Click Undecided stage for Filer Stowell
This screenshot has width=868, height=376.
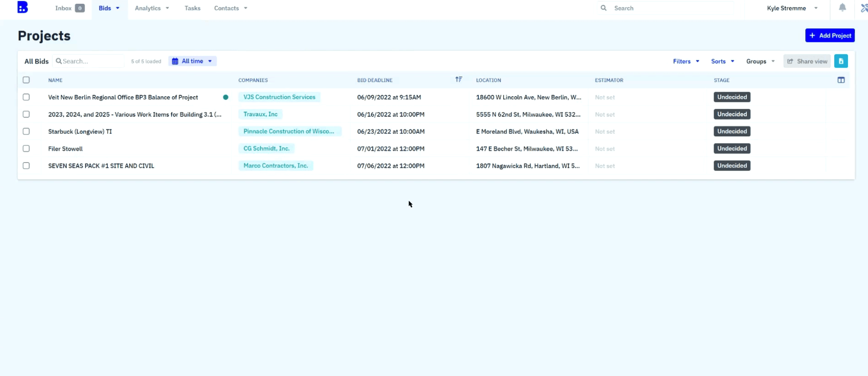tap(732, 149)
